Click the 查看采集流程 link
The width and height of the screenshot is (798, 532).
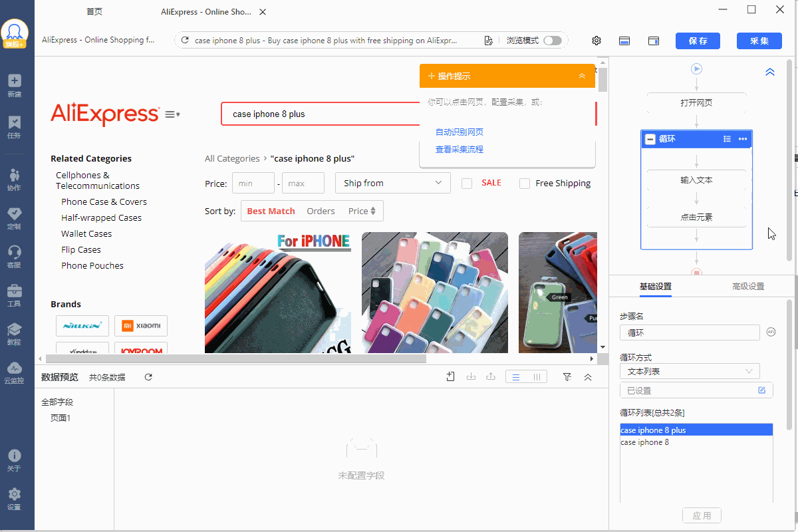pyautogui.click(x=460, y=150)
